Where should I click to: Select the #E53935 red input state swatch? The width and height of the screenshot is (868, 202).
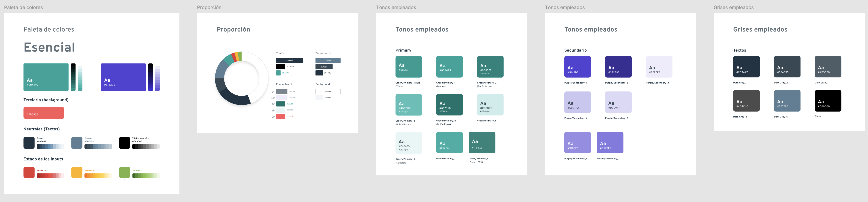click(29, 172)
